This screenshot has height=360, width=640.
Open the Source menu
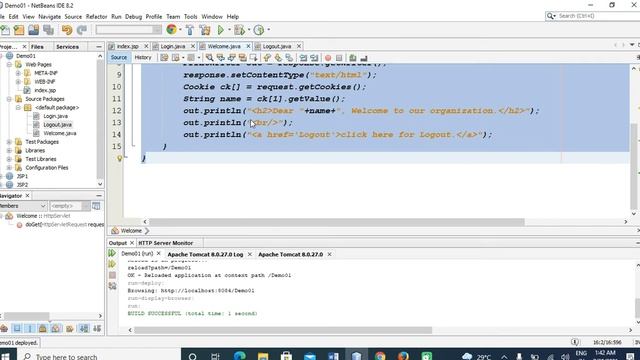[73, 17]
